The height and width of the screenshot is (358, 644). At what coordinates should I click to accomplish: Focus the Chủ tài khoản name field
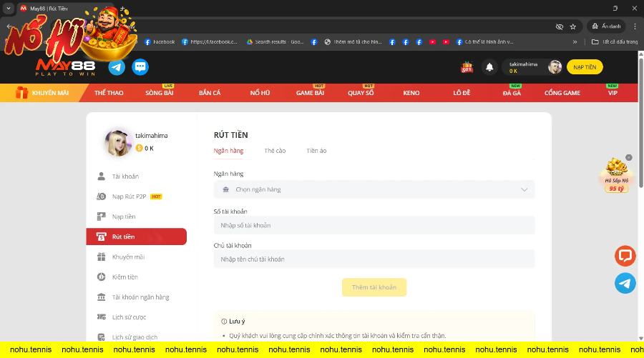tap(374, 259)
